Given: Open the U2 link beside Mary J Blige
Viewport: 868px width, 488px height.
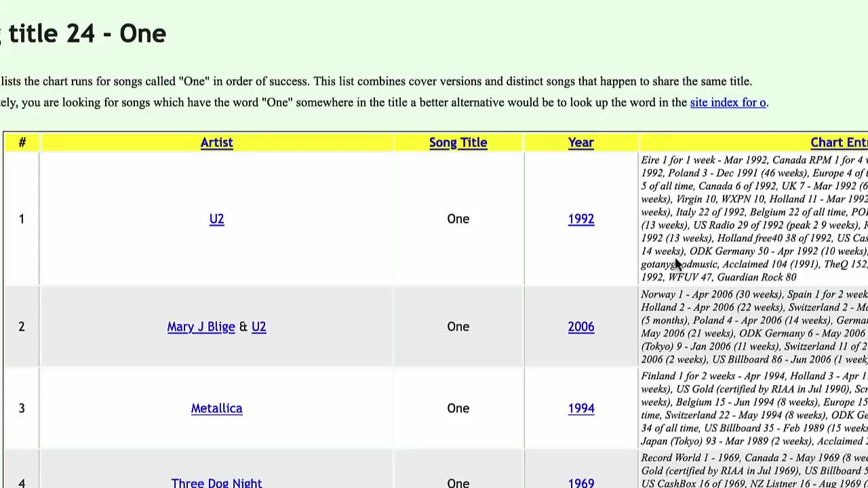Looking at the screenshot, I should point(258,327).
